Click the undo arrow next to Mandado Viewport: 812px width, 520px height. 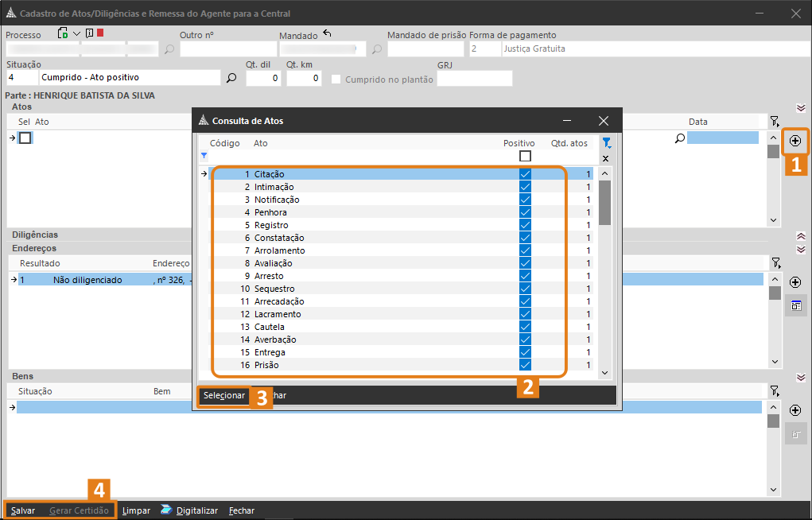coord(327,34)
